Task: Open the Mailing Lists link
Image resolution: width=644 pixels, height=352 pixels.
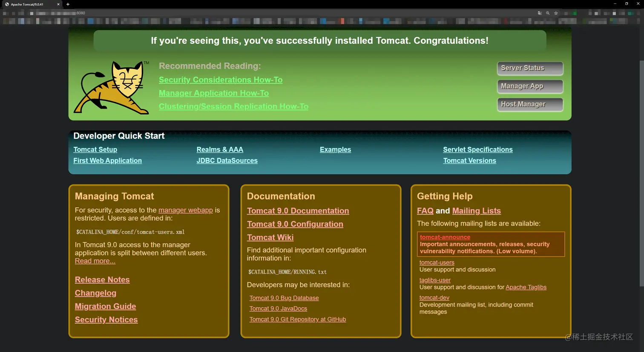Action: (x=476, y=211)
